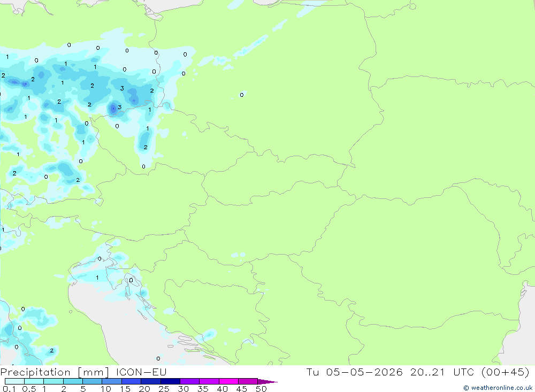This screenshot has height=392, width=535.
Task: Click the legend label "15"
Action: (125, 389)
